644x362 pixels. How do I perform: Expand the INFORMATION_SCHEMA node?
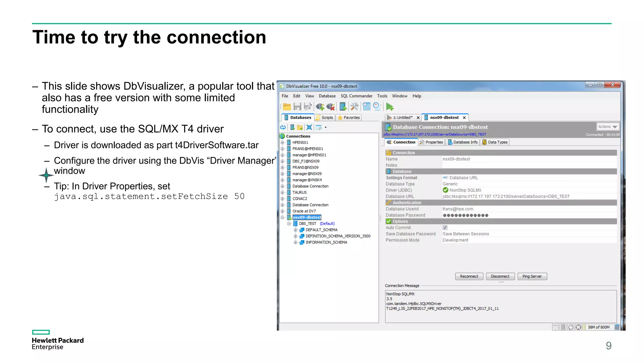click(x=295, y=242)
